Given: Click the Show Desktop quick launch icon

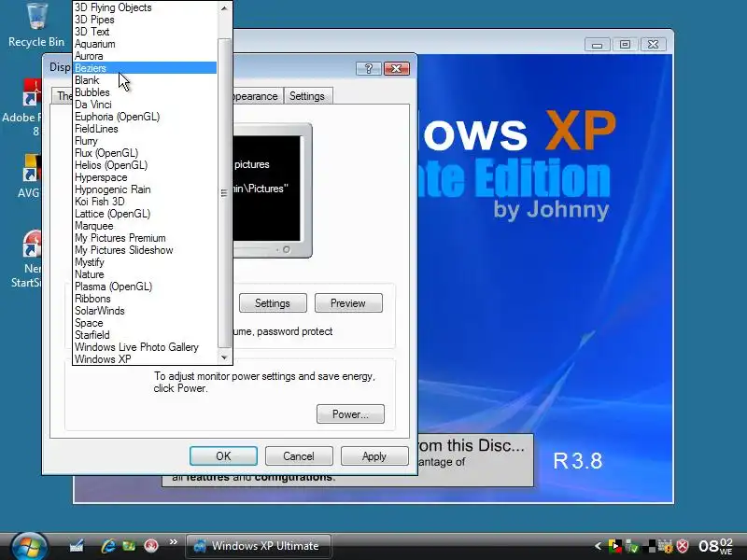Looking at the screenshot, I should click(77, 545).
